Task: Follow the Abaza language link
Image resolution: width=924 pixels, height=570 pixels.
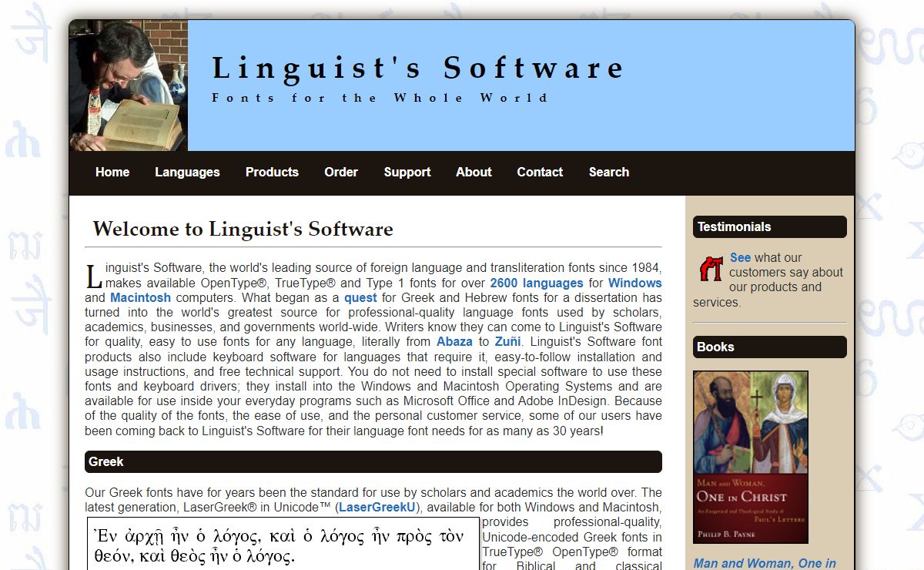Action: pyautogui.click(x=454, y=342)
